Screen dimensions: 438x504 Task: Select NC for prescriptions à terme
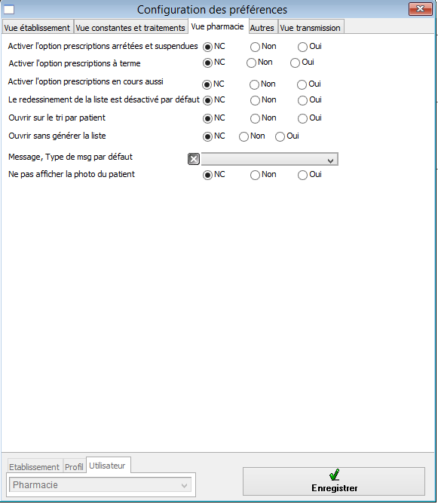(207, 63)
